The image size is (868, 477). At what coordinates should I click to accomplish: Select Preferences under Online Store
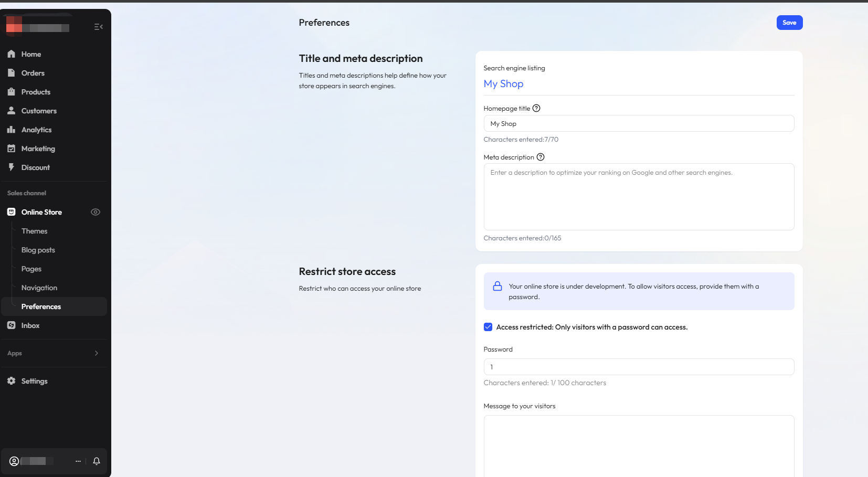[x=54, y=306]
